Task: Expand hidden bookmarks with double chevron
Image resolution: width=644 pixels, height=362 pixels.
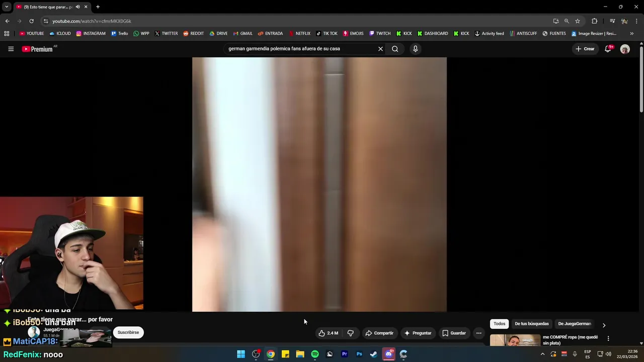Action: [631, 34]
